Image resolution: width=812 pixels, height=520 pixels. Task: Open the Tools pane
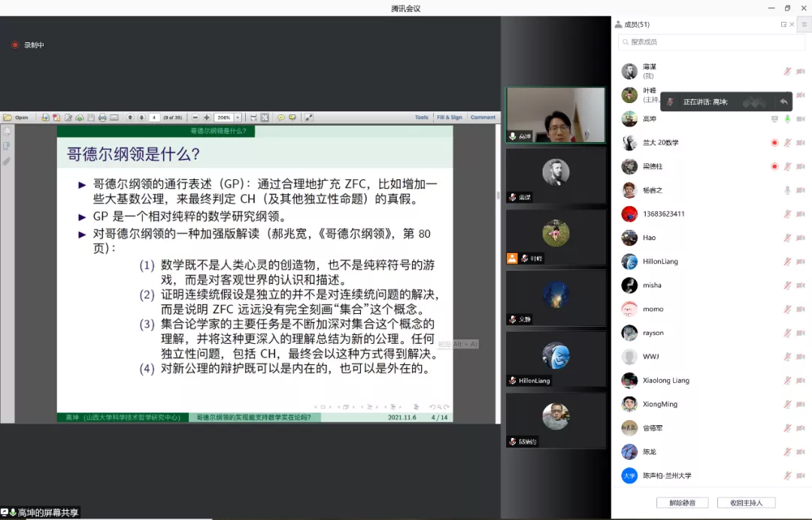tap(421, 117)
